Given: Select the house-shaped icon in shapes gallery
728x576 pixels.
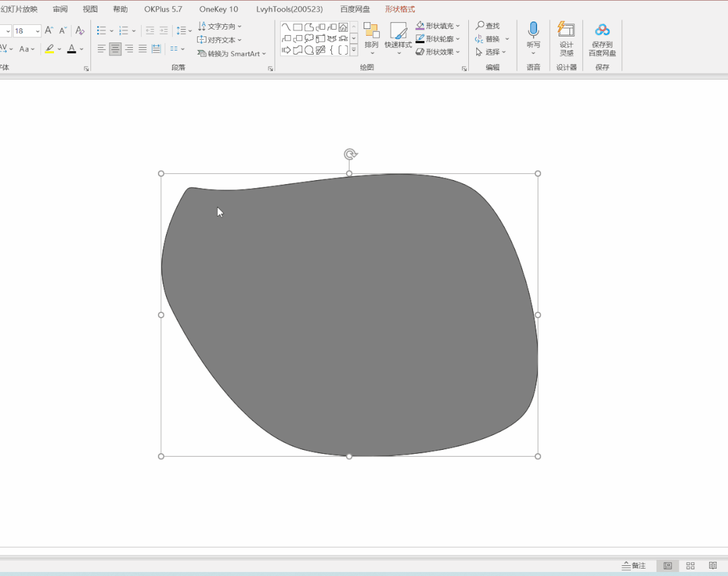Looking at the screenshot, I should 343,27.
